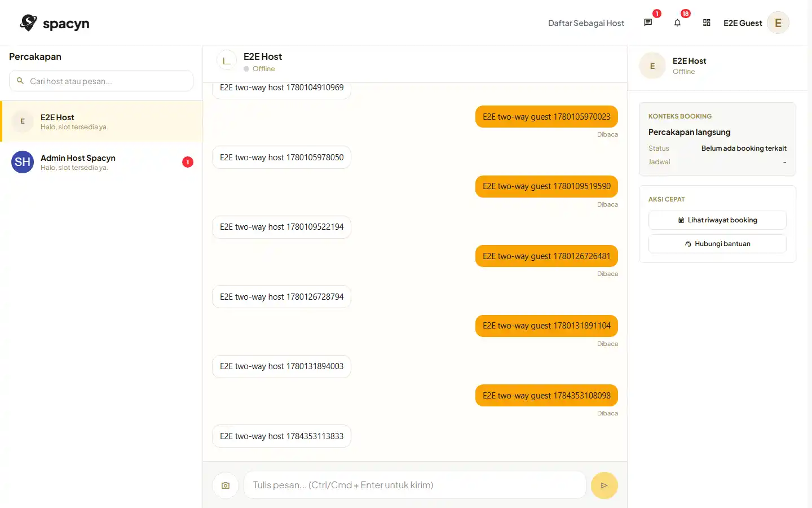Open the messages icon in header
The width and height of the screenshot is (812, 508).
(648, 23)
